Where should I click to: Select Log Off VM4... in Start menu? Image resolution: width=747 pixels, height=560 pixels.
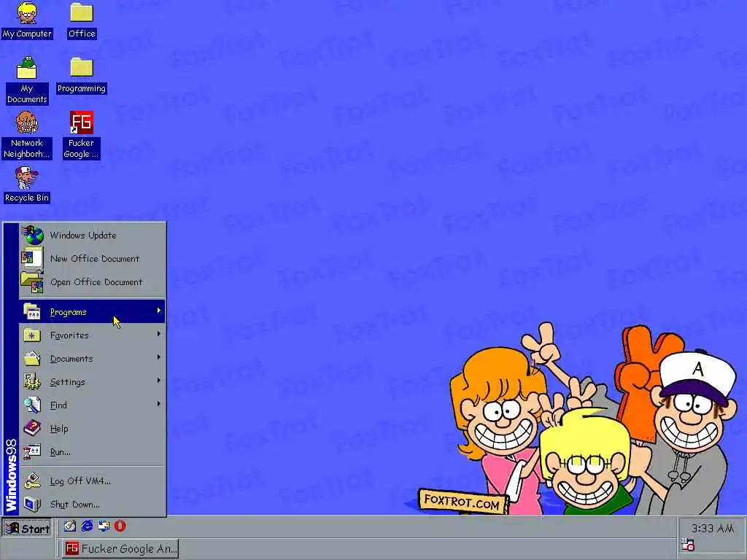point(93,481)
